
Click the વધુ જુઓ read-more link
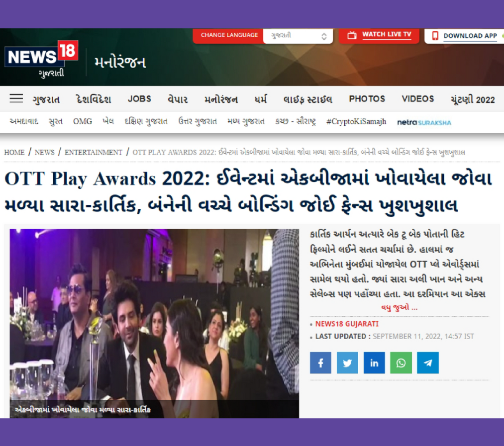pyautogui.click(x=399, y=307)
